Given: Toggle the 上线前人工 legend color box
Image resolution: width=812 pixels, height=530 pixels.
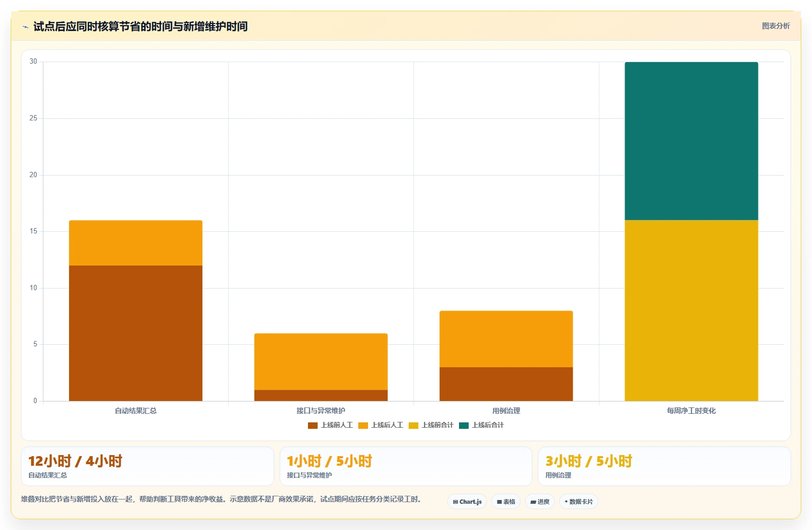Looking at the screenshot, I should click(x=313, y=426).
